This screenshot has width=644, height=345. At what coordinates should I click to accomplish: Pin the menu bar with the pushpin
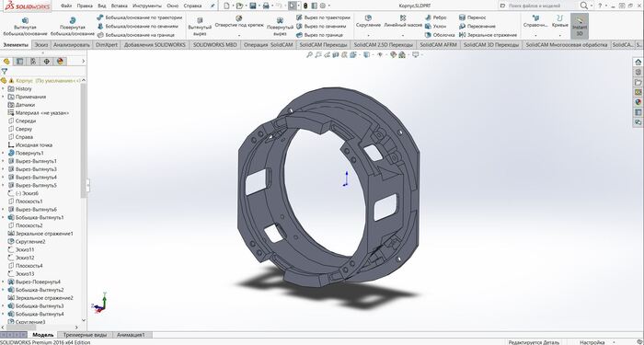point(213,6)
